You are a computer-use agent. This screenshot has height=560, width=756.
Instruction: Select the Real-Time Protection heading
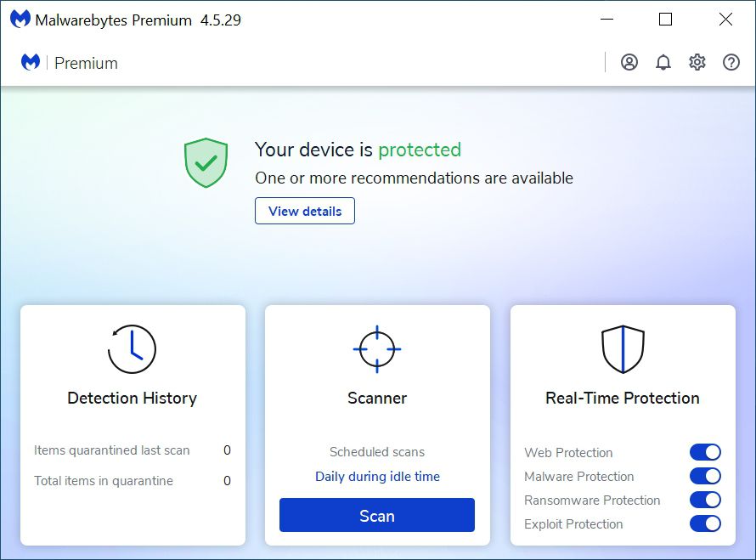point(623,398)
